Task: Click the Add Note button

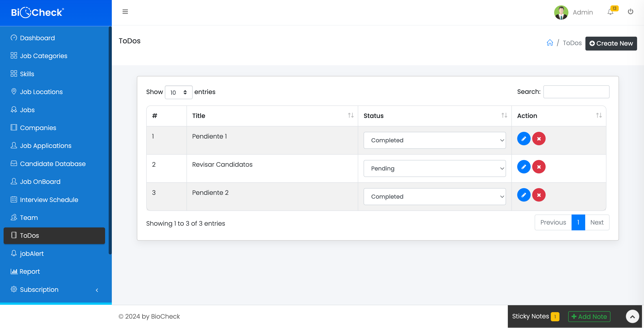Action: [x=589, y=317]
